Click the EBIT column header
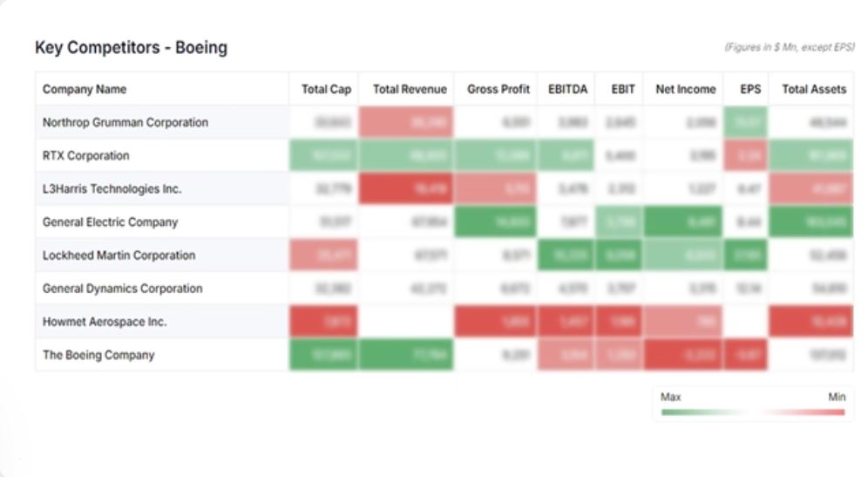Image resolution: width=868 pixels, height=477 pixels. pos(623,89)
